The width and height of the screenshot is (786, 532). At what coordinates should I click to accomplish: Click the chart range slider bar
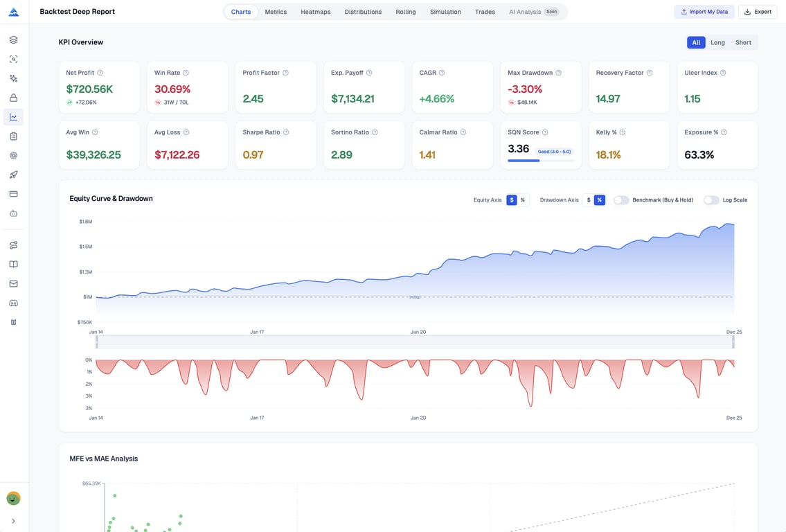pos(416,342)
